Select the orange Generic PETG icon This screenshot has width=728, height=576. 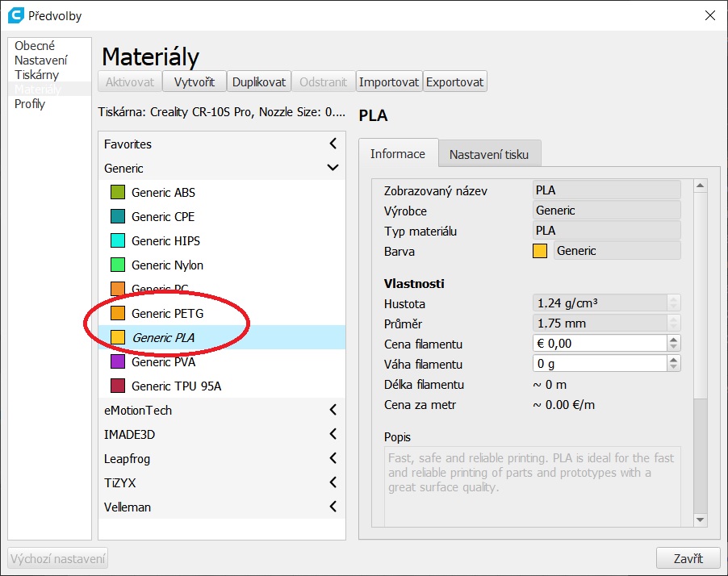click(117, 314)
